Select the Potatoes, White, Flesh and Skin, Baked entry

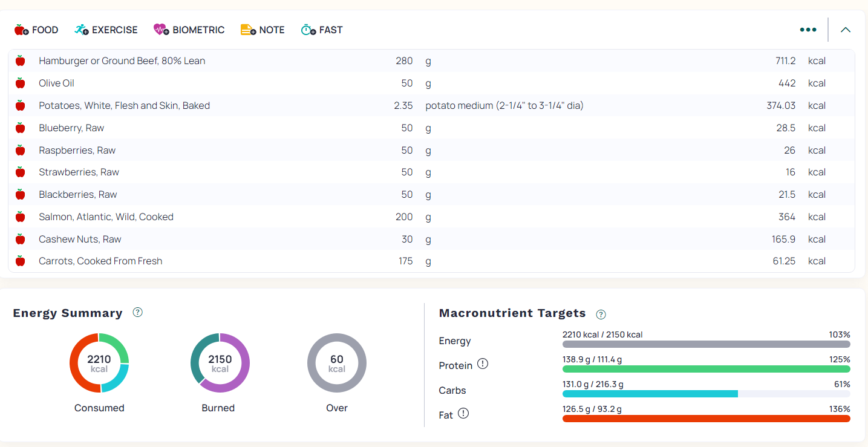pos(125,105)
